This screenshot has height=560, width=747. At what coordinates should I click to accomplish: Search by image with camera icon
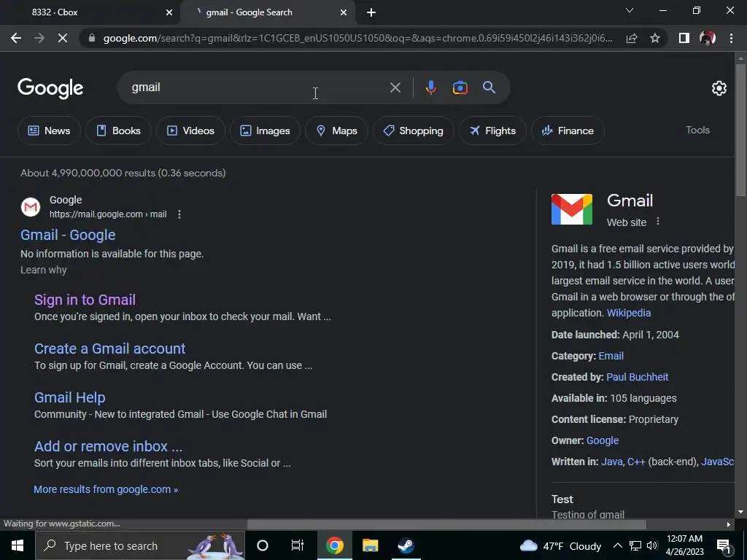[x=460, y=87]
